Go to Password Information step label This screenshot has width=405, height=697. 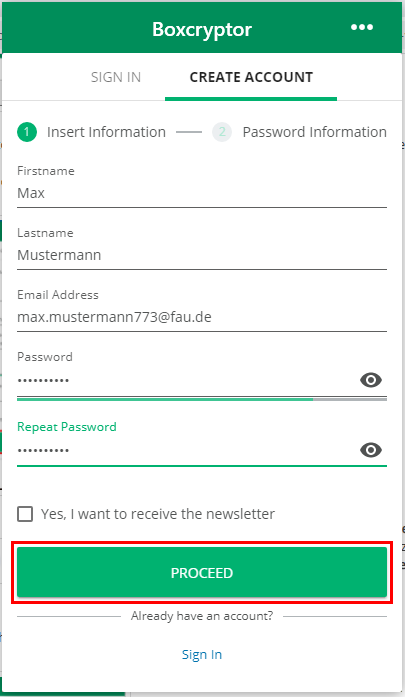(x=314, y=132)
